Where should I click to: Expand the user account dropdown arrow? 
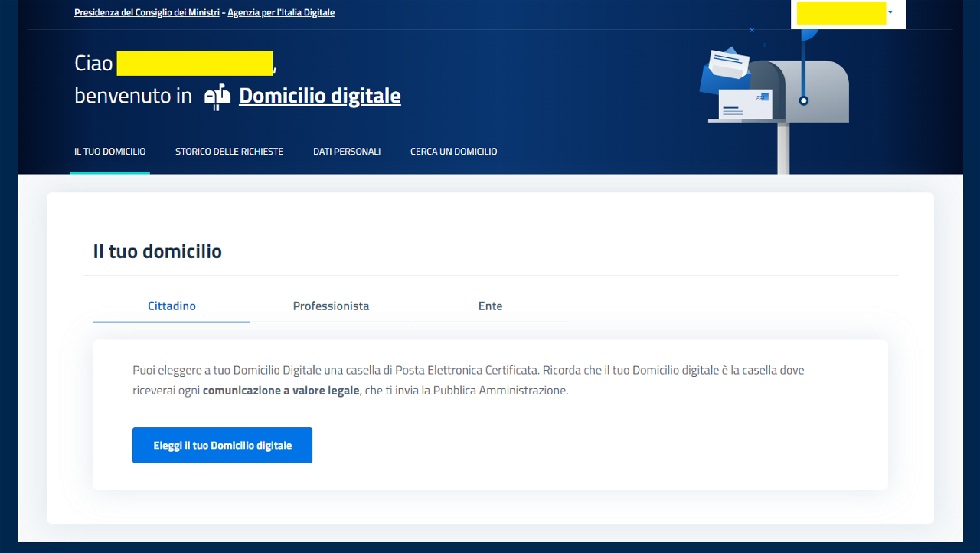[890, 13]
